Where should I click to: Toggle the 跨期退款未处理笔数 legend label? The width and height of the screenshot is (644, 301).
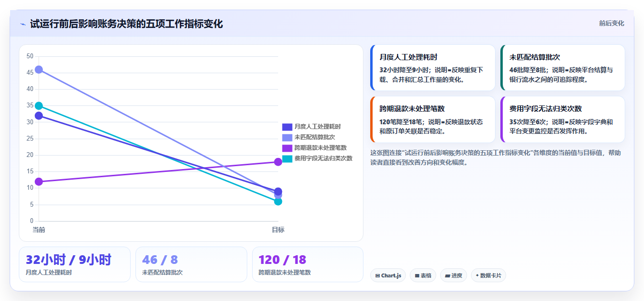pos(321,148)
